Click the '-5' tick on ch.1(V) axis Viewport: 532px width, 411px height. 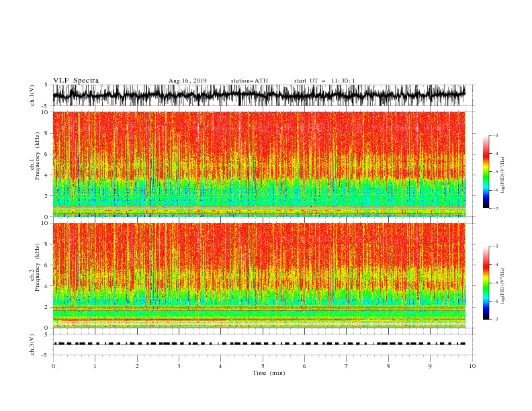pyautogui.click(x=45, y=106)
